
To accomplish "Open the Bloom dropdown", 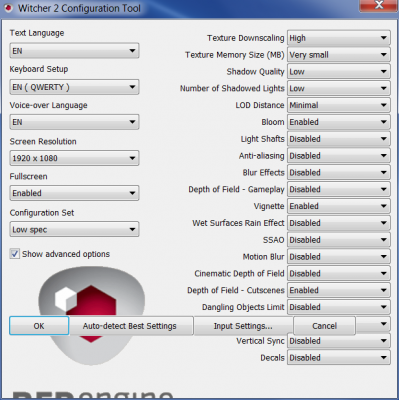I will pyautogui.click(x=338, y=122).
